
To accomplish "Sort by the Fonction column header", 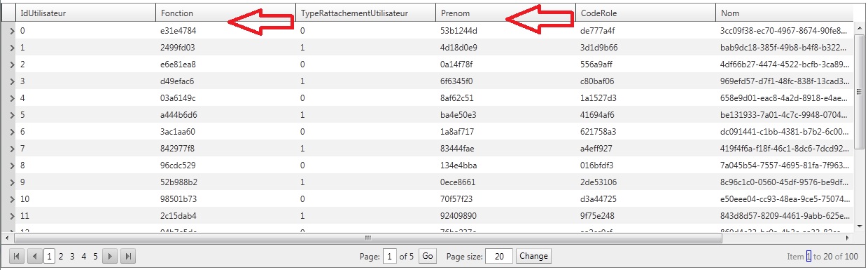I will point(225,13).
